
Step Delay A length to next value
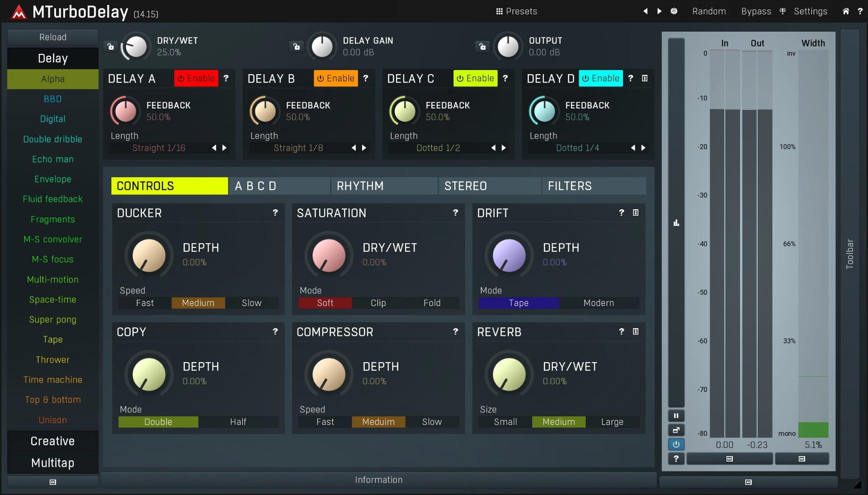click(225, 148)
